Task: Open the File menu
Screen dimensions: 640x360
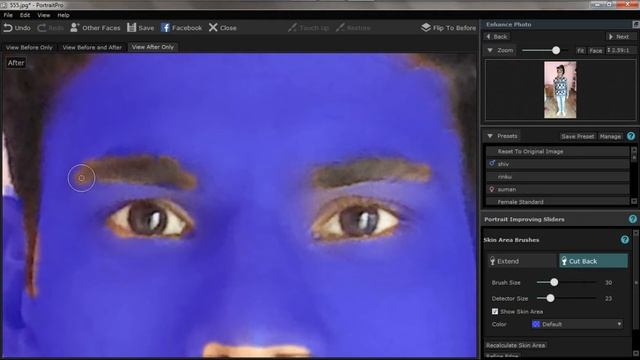Action: 8,15
